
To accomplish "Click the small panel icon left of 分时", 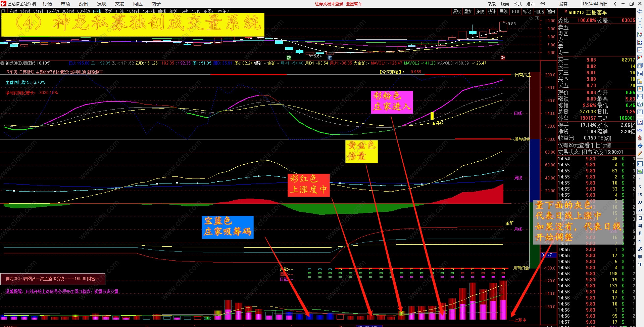I will click(3, 11).
